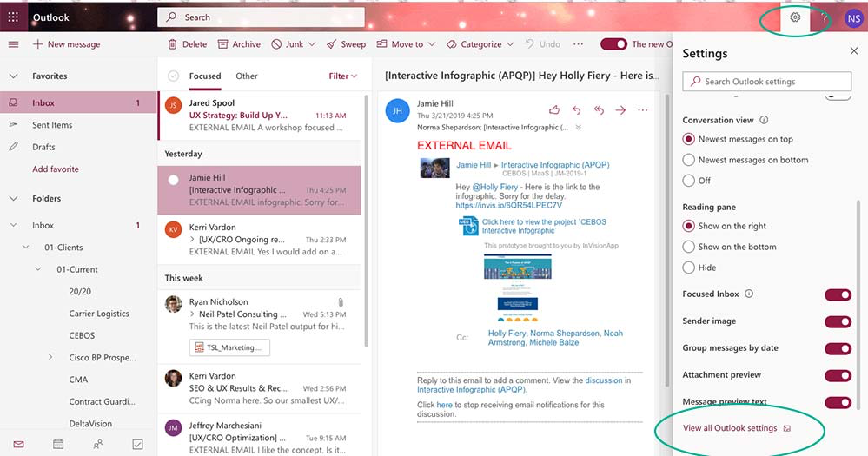Screen dimensions: 868x456
Task: Expand recipients list chevron in message header
Action: click(578, 128)
